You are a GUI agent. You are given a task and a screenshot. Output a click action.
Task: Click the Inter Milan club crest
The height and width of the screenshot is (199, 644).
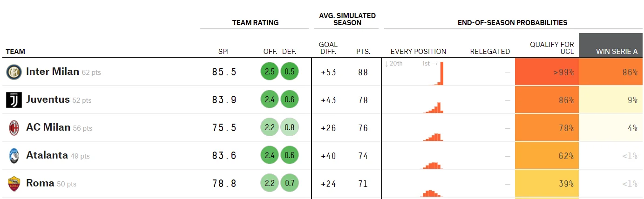(14, 72)
